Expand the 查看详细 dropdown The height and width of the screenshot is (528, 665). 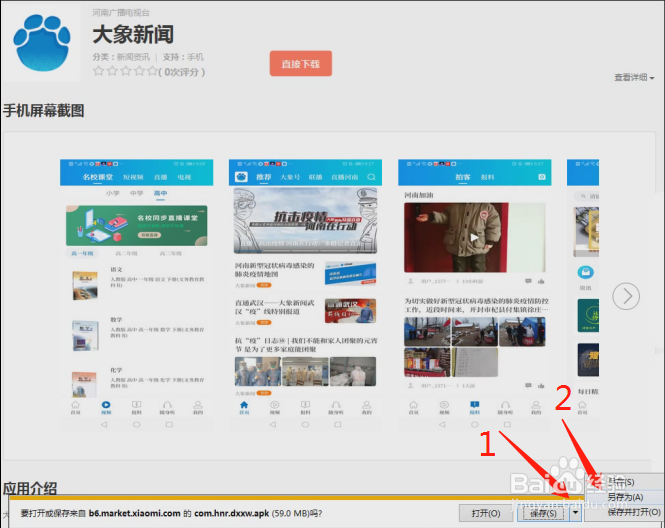[x=634, y=78]
